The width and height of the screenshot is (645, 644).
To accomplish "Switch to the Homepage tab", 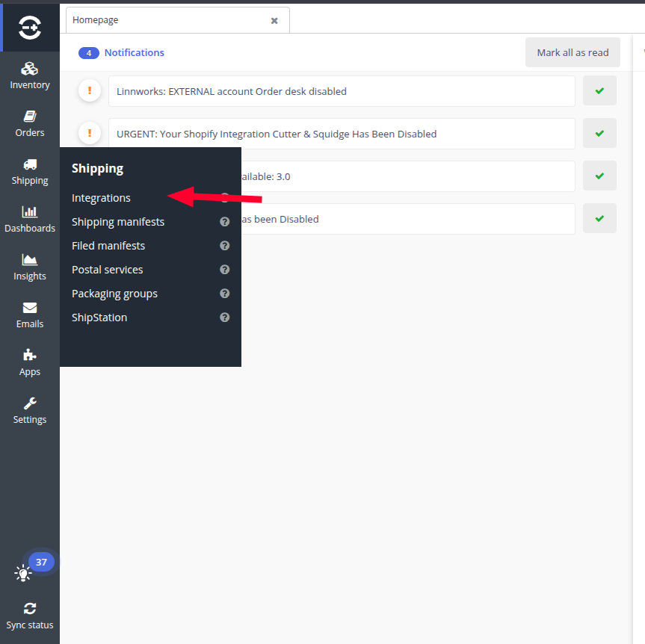I will coord(178,19).
